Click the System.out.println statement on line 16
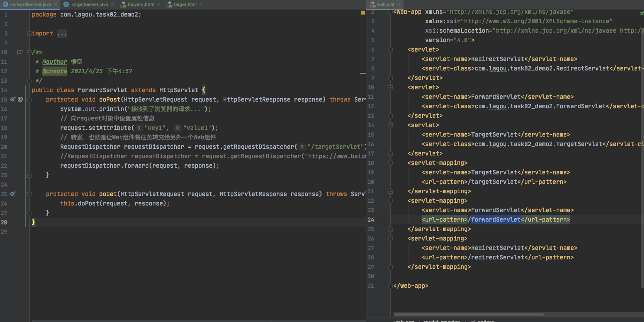The height and width of the screenshot is (322, 644). coord(136,109)
